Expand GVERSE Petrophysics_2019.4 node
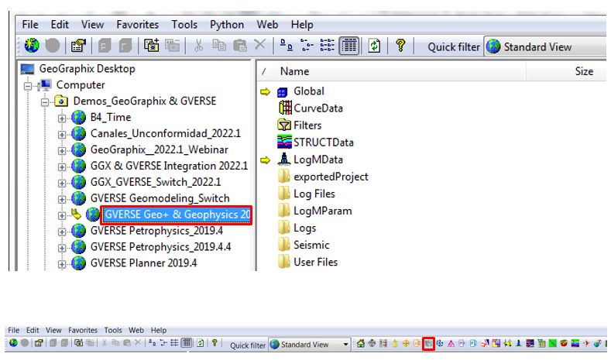The image size is (611, 364). [62, 232]
